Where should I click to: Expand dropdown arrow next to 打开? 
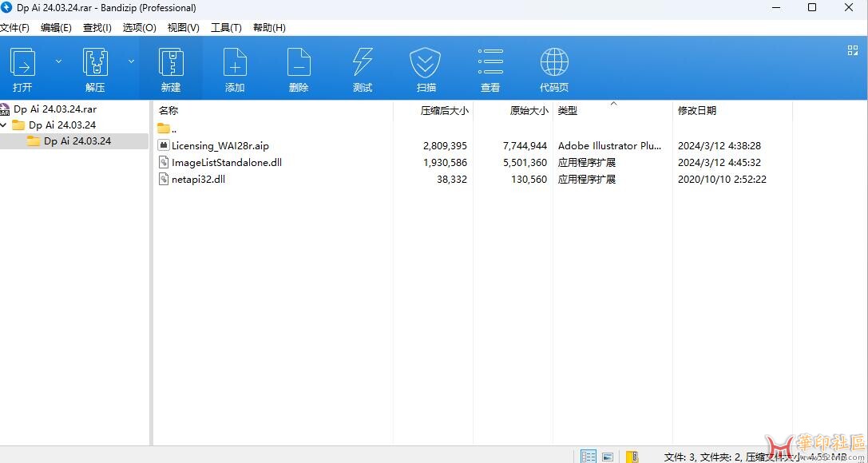[58, 61]
